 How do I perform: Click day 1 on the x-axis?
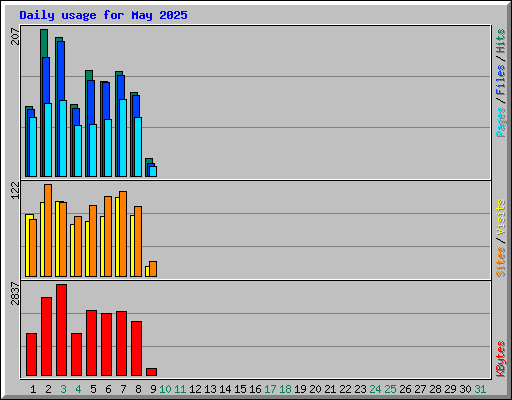pos(33,389)
